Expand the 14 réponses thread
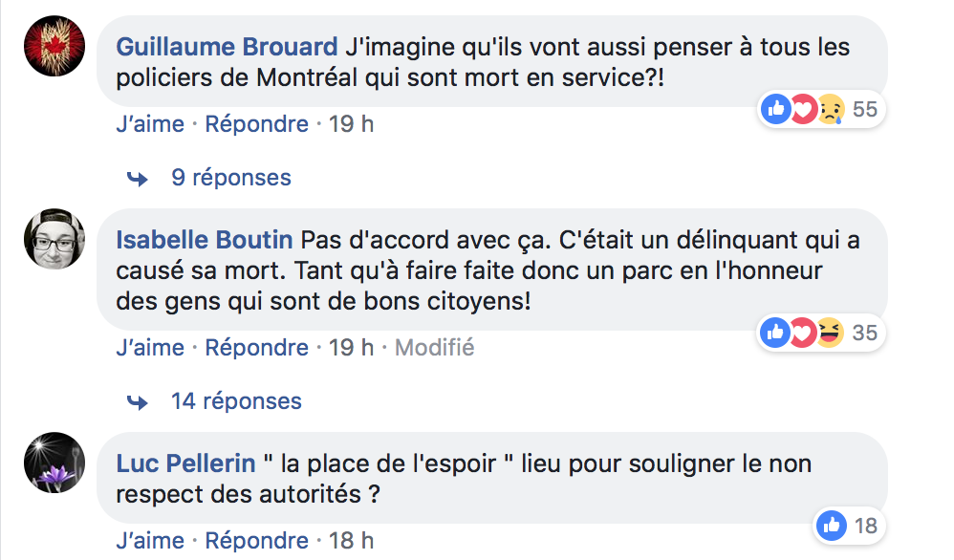 tap(236, 401)
